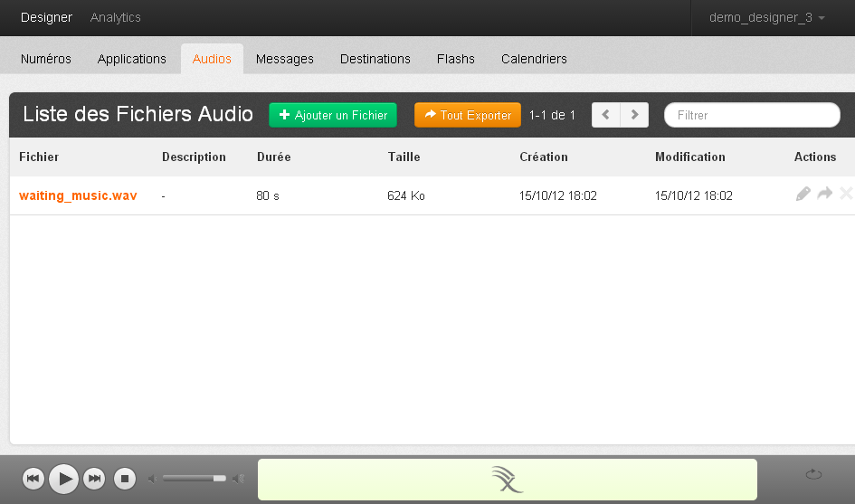Click the next track button
Image resolution: width=855 pixels, height=504 pixels.
(94, 479)
